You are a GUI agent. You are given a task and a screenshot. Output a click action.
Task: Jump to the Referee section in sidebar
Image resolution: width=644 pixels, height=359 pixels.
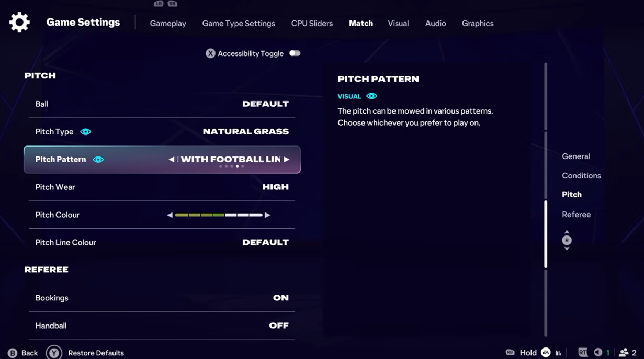[x=576, y=215]
